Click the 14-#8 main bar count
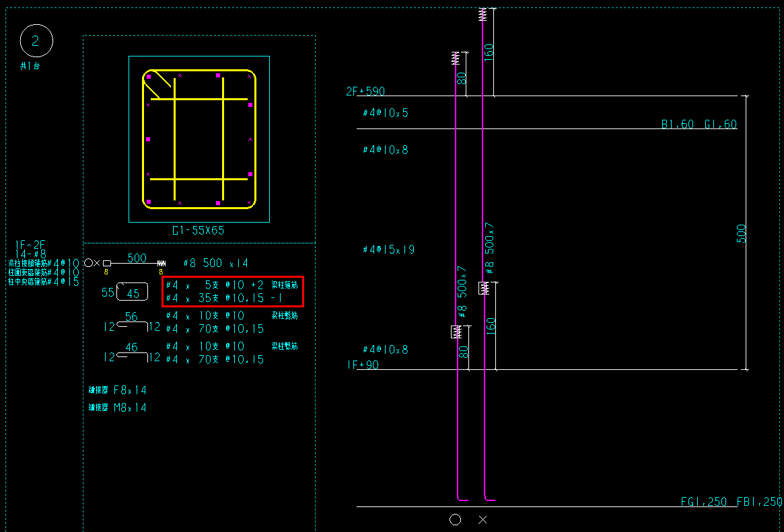The width and height of the screenshot is (784, 532). click(30, 254)
